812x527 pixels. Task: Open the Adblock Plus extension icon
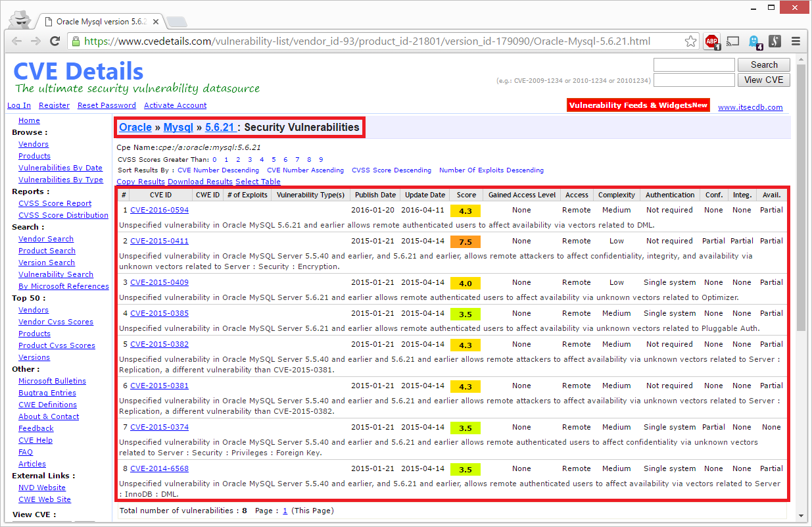point(712,41)
